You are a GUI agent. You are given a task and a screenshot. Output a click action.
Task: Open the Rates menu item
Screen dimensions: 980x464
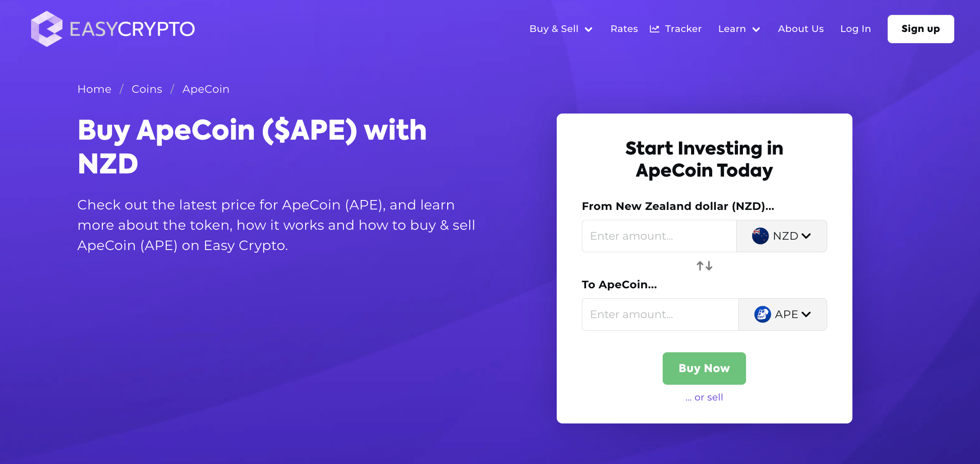[624, 29]
